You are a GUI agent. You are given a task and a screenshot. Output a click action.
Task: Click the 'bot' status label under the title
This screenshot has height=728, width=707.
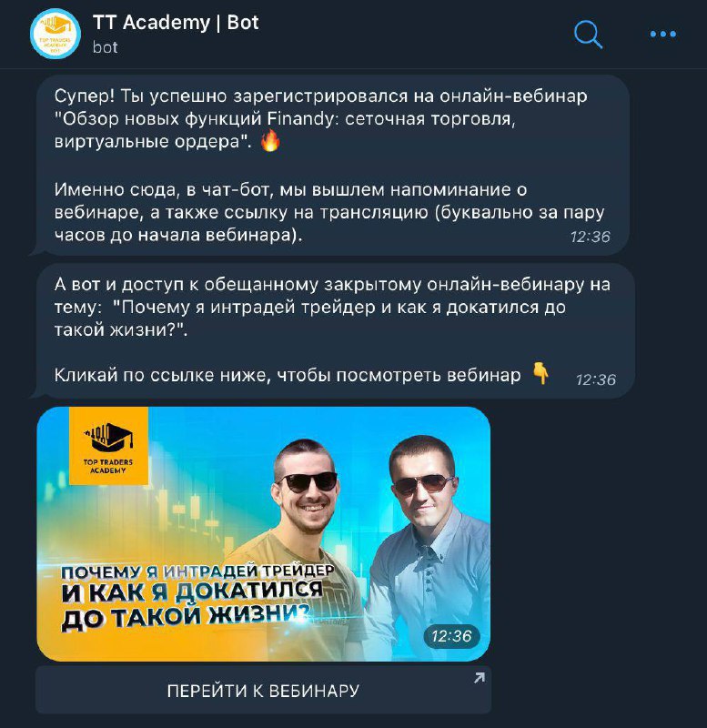pos(105,47)
